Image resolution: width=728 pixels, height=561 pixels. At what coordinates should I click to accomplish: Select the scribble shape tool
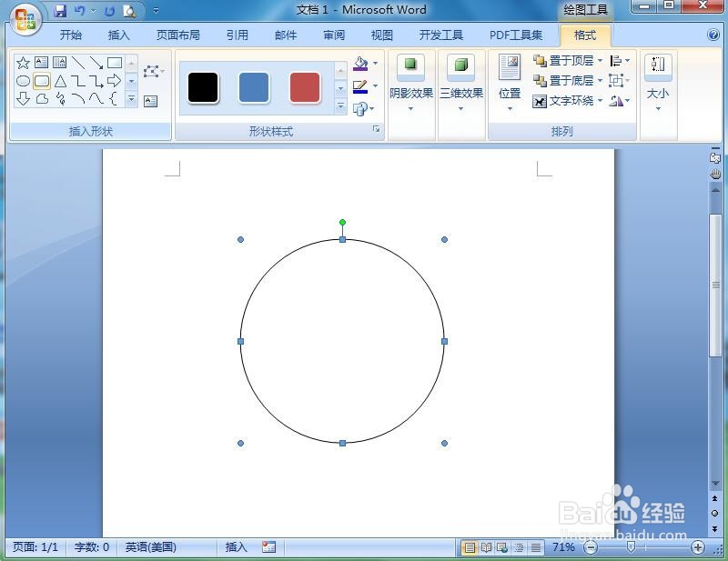point(60,98)
